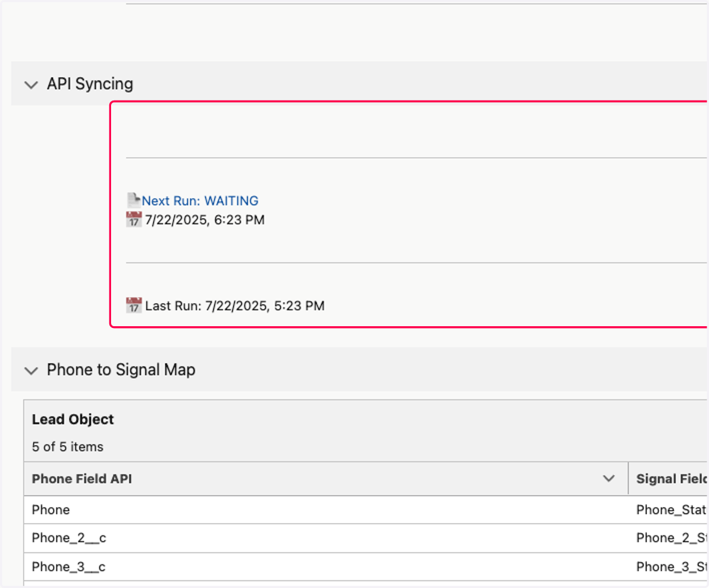The width and height of the screenshot is (709, 588).
Task: Click the Phone_3_St signal field cell
Action: (669, 567)
